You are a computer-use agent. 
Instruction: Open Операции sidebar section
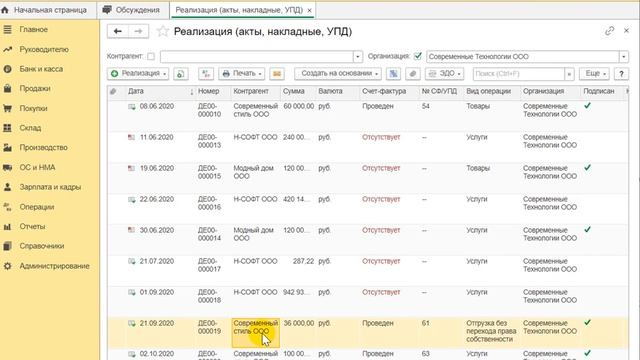(37, 207)
